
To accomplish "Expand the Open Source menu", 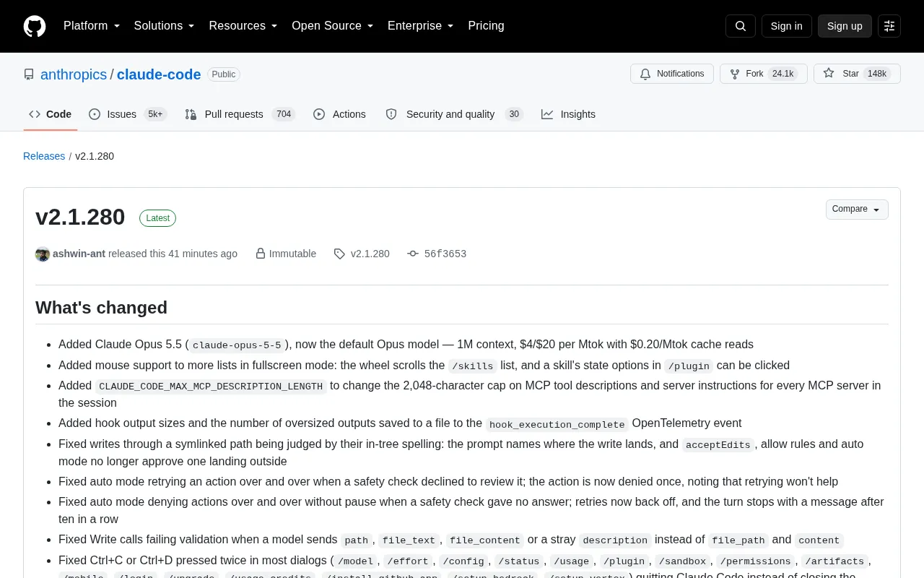I will pos(333,26).
